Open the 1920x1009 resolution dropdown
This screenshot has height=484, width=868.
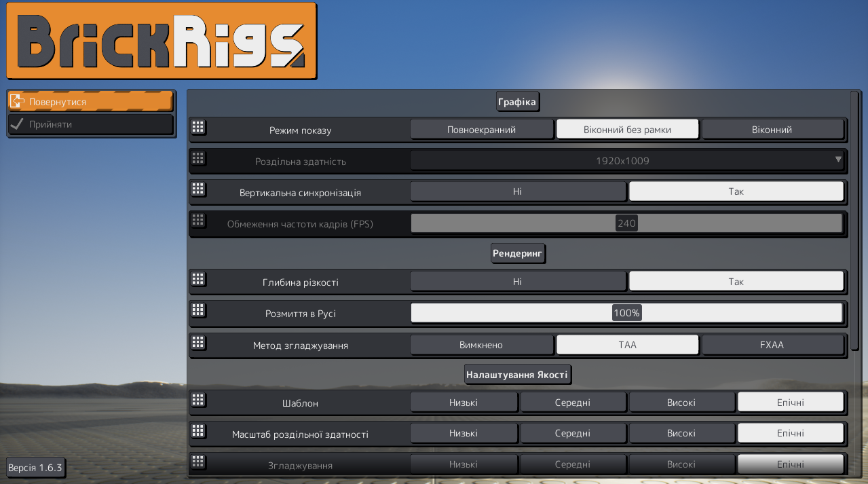(x=628, y=161)
